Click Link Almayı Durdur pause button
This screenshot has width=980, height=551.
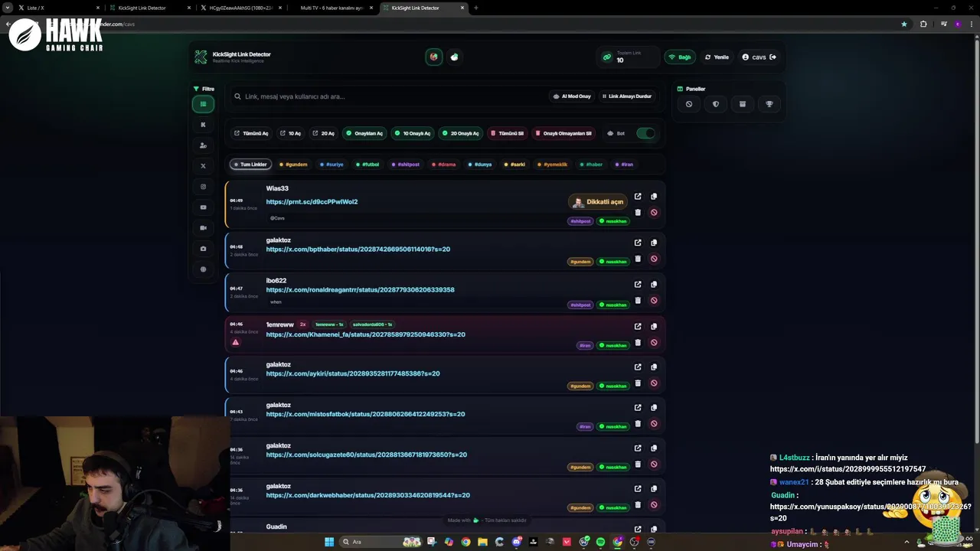click(x=627, y=96)
